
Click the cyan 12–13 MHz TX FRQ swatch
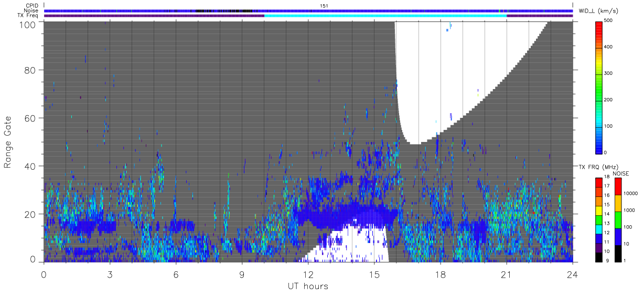point(599,228)
